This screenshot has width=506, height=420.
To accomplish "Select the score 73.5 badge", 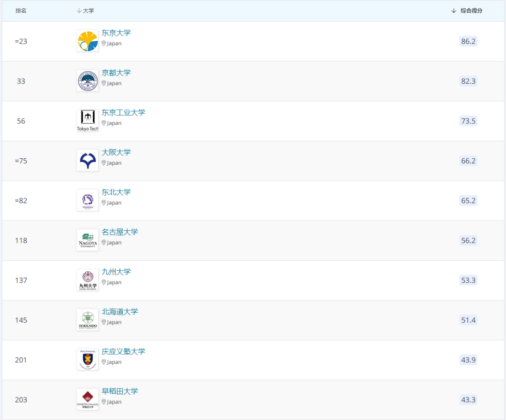I will (x=468, y=121).
